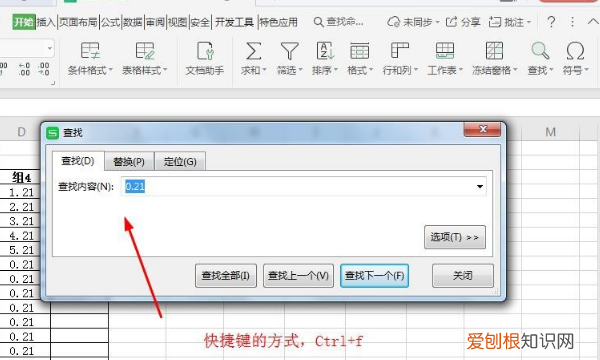Open the number format launcher arrow

(53, 83)
